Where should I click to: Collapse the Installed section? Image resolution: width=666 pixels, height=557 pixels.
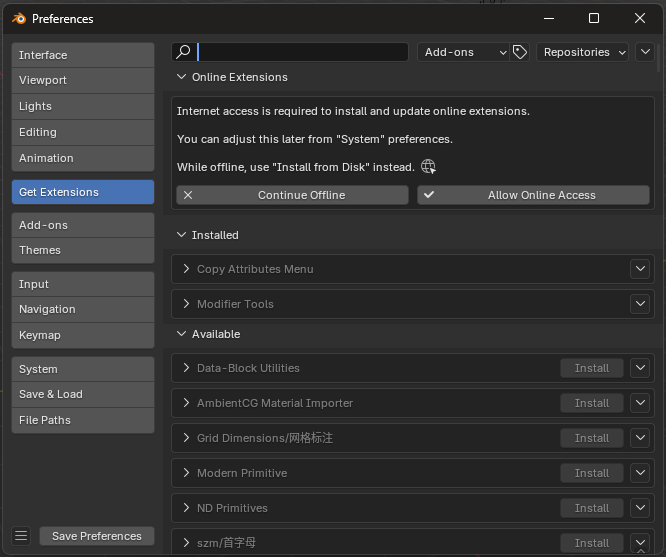(182, 235)
